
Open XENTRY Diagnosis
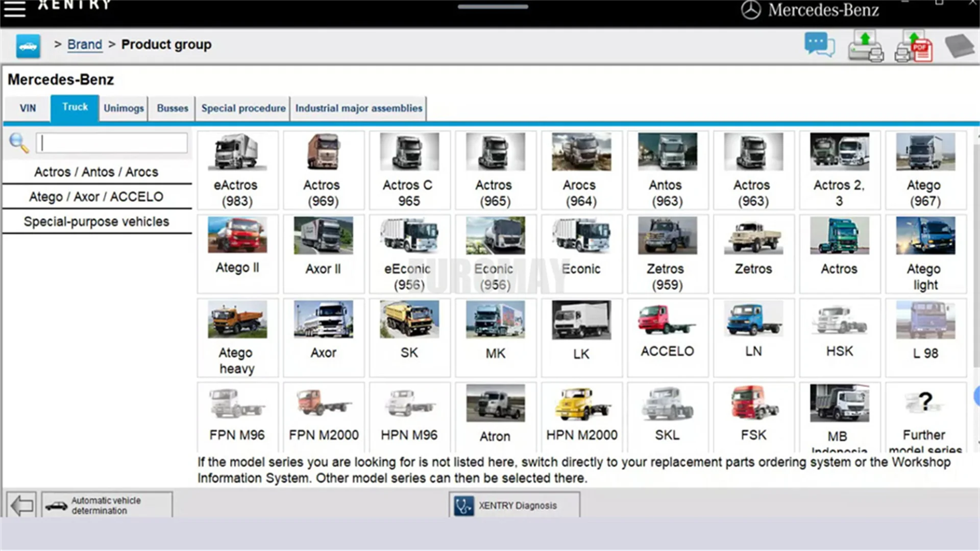(x=514, y=505)
